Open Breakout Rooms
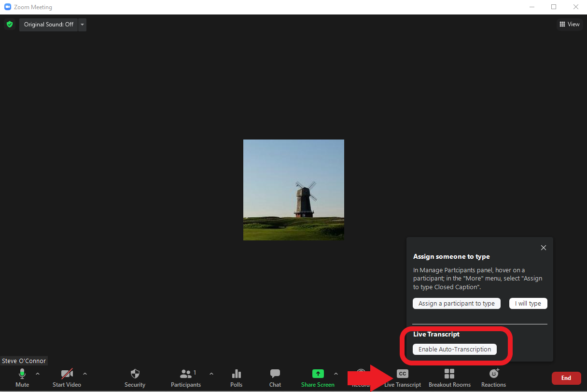This screenshot has width=587, height=392. tap(449, 374)
